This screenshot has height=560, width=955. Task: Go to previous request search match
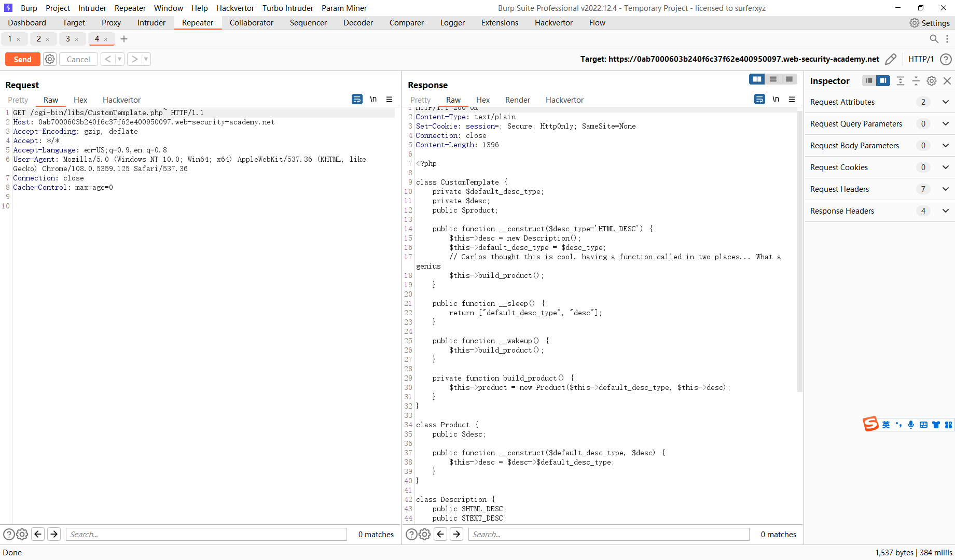point(38,534)
